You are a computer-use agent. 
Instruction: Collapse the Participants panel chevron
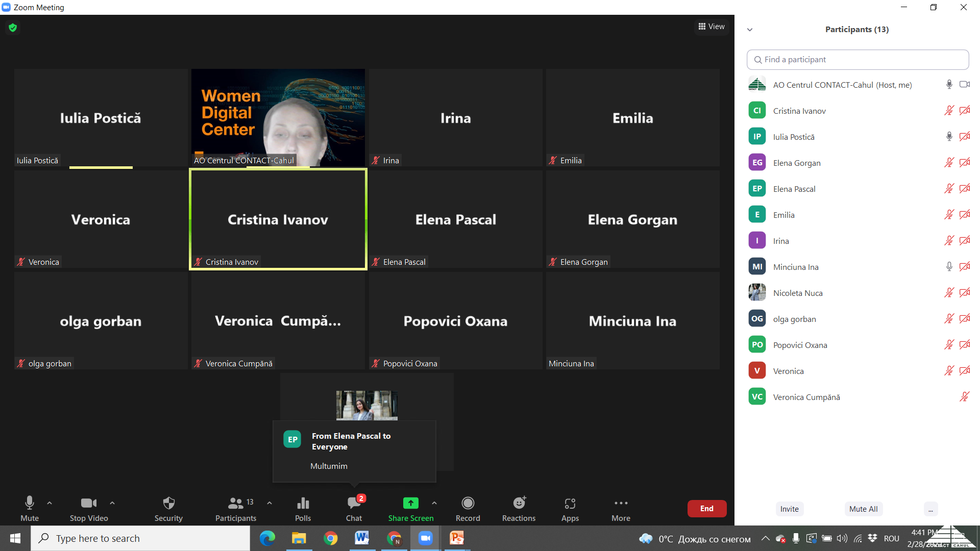point(750,30)
